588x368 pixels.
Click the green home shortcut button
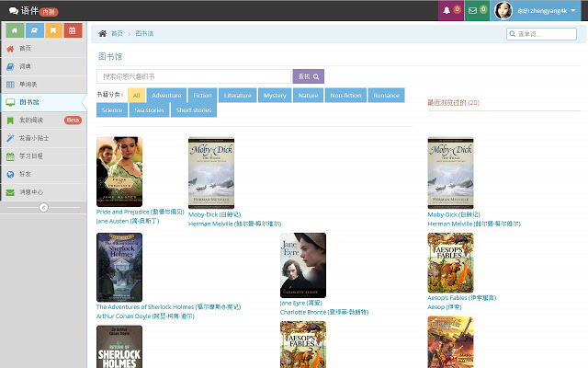[15, 30]
